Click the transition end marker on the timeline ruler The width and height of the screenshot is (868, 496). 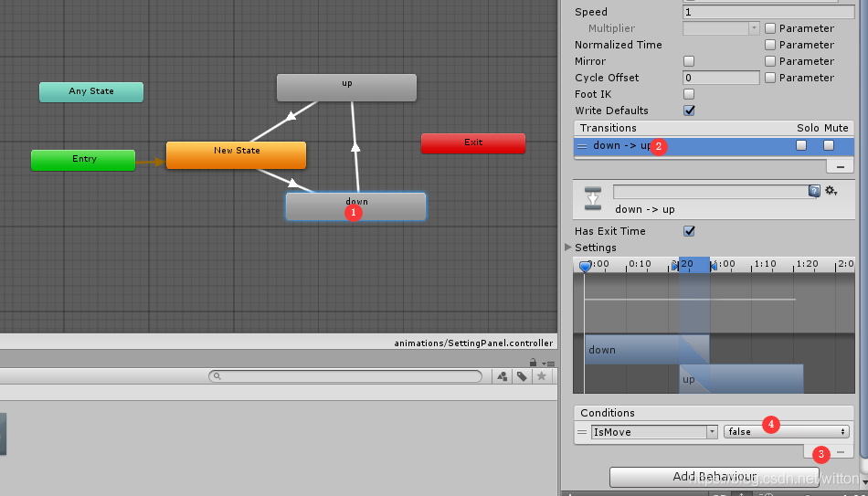pos(714,266)
